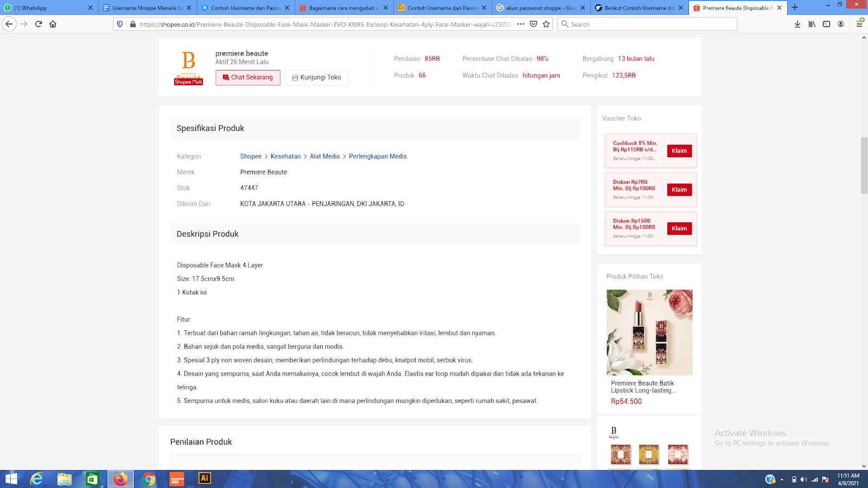Click the site padlock icon in address bar
The height and width of the screenshot is (488, 868).
click(133, 24)
